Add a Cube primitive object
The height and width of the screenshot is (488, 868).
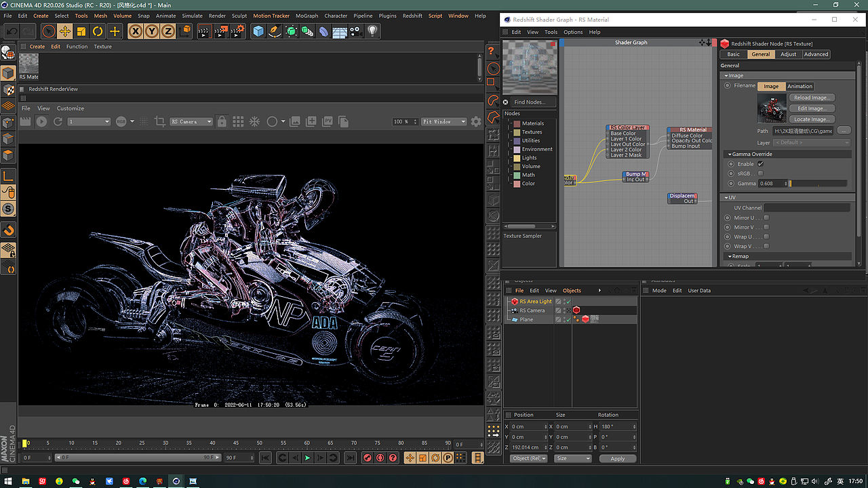pyautogui.click(x=258, y=31)
